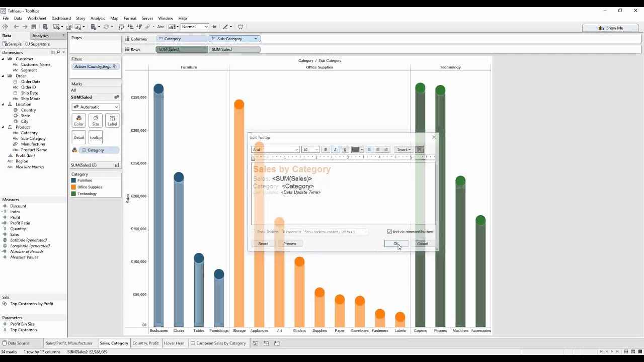Click the Duplicate sheet toolbar icon
Viewport: 644px width, 362px height.
point(69,27)
